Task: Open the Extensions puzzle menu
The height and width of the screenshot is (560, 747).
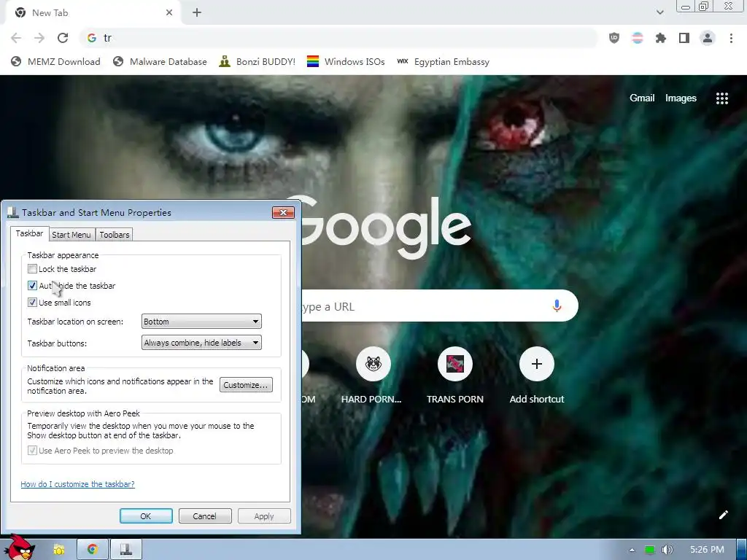Action: [661, 38]
